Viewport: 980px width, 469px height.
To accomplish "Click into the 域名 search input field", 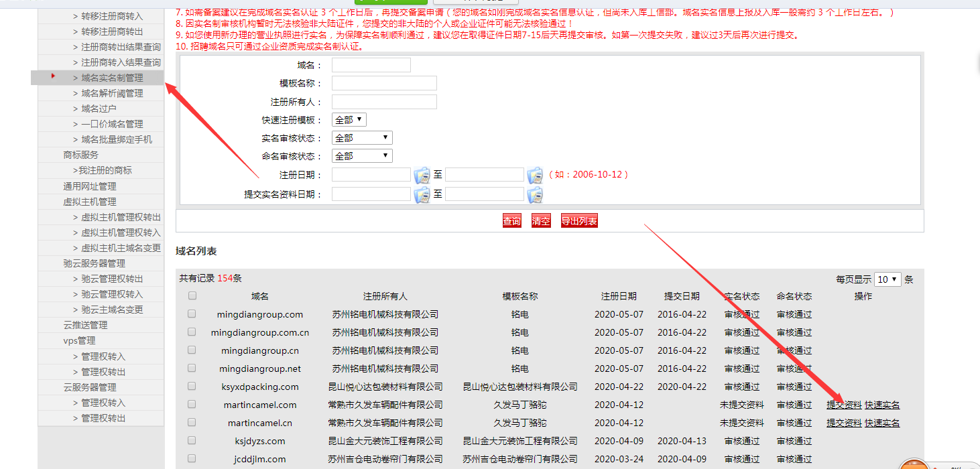I will pos(371,65).
